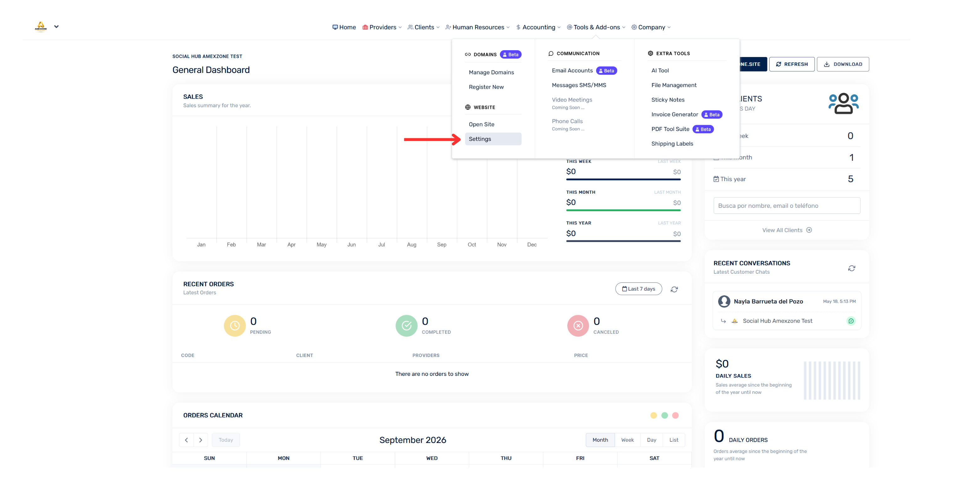Click the This Year sales progress bar
980x490 pixels.
coord(623,241)
